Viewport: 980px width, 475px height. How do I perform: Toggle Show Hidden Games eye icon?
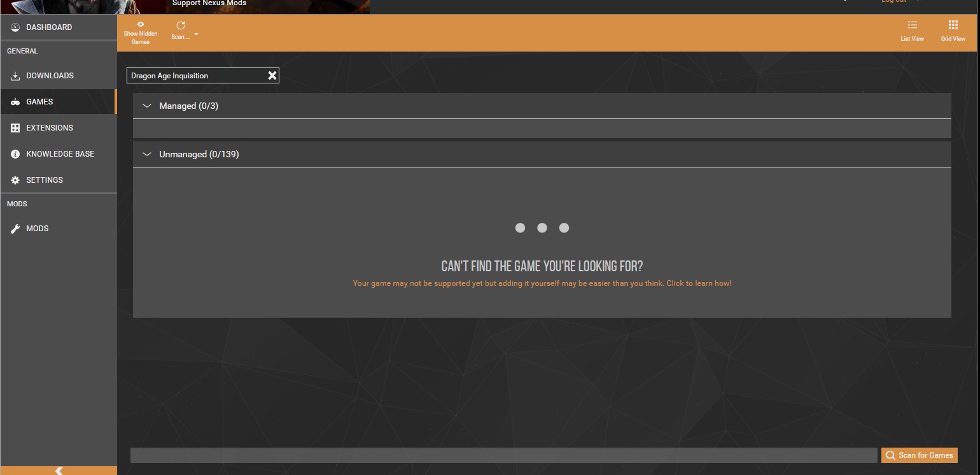point(141,25)
